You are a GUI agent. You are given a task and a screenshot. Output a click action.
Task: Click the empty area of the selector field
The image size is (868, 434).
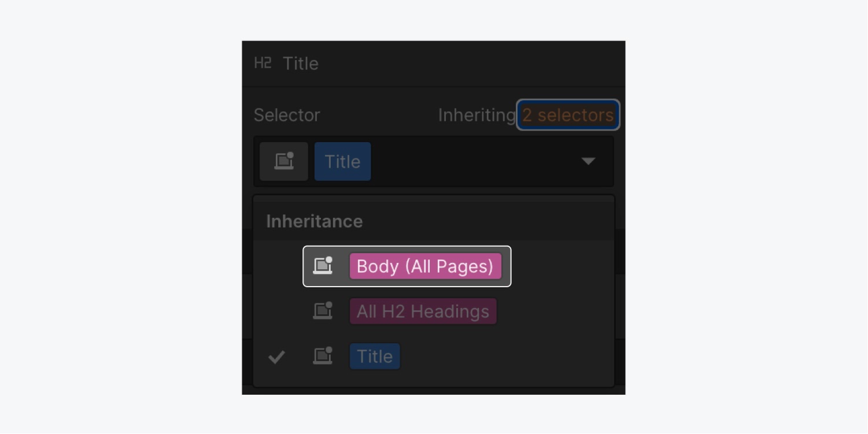pyautogui.click(x=474, y=161)
